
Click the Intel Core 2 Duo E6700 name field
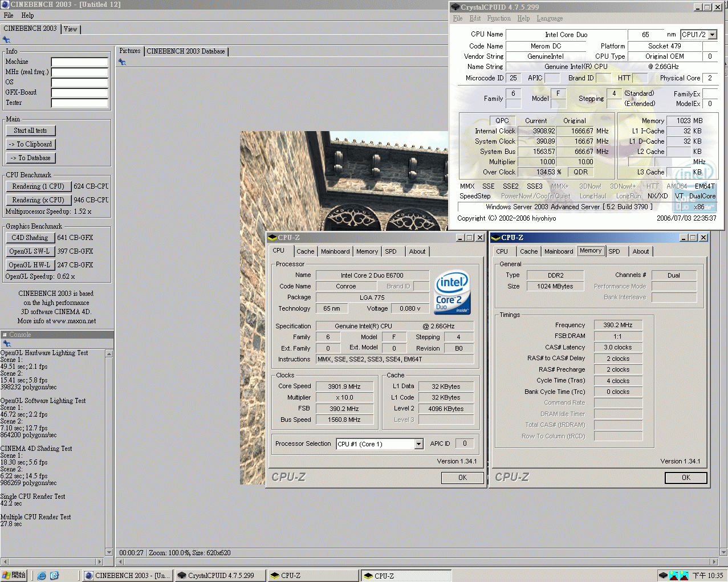click(x=372, y=275)
